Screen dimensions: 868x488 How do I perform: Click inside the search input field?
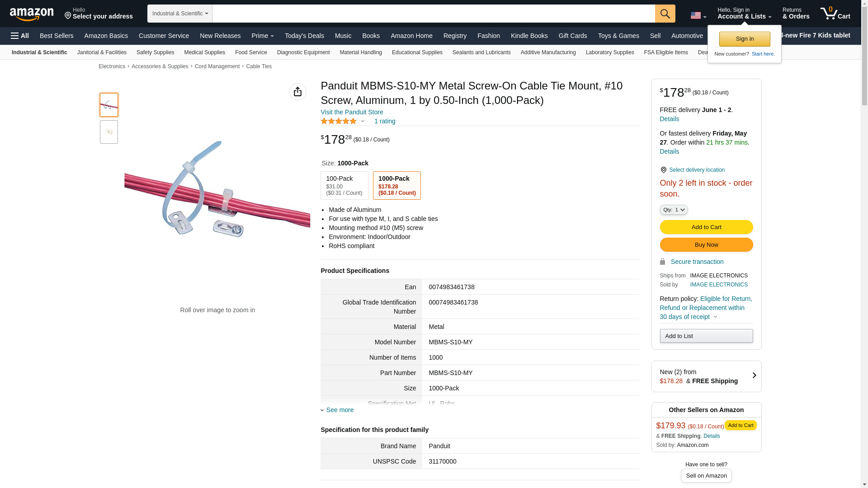click(433, 14)
